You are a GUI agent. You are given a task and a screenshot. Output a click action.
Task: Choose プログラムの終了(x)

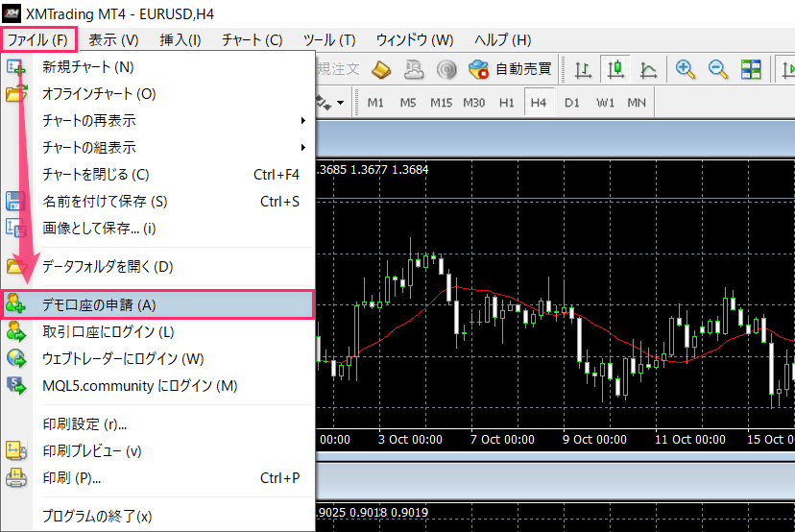(x=157, y=517)
